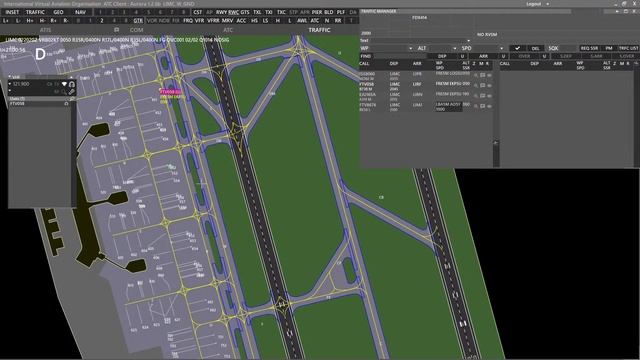The image size is (640, 360).
Task: Toggle the RWY layer button
Action: 221,12
